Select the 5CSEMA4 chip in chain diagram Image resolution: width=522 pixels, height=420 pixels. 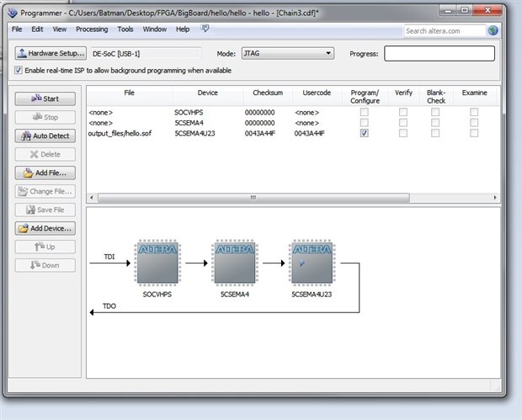[235, 262]
